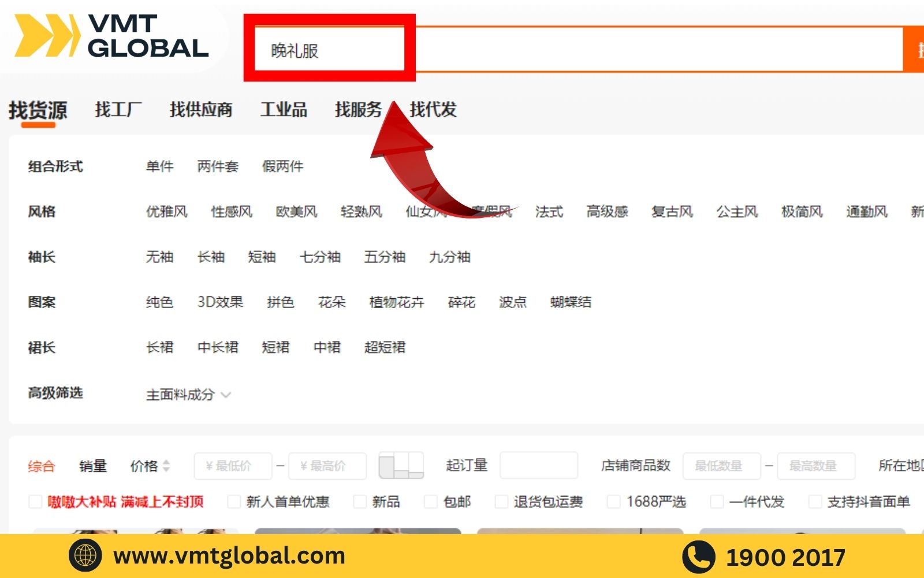Viewport: 924px width, 578px height.
Task: Click the globe icon beside the website address
Action: (x=85, y=555)
